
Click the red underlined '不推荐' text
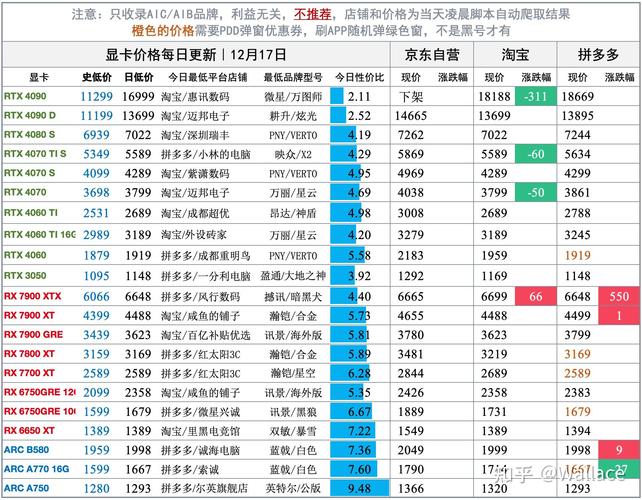312,14
